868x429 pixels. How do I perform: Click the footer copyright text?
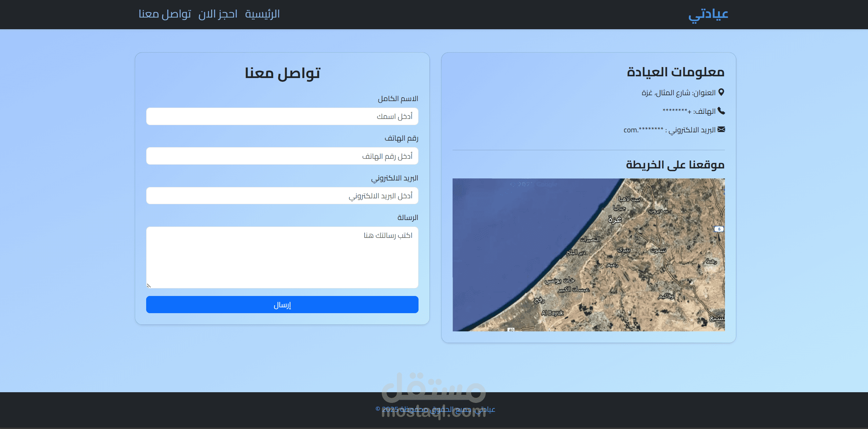pyautogui.click(x=435, y=409)
